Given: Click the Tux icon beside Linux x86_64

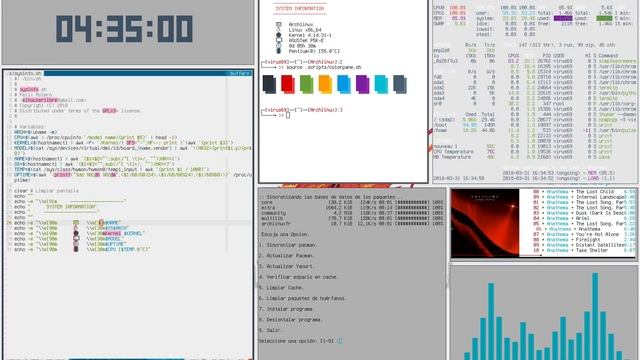Looking at the screenshot, I should pos(278,30).
